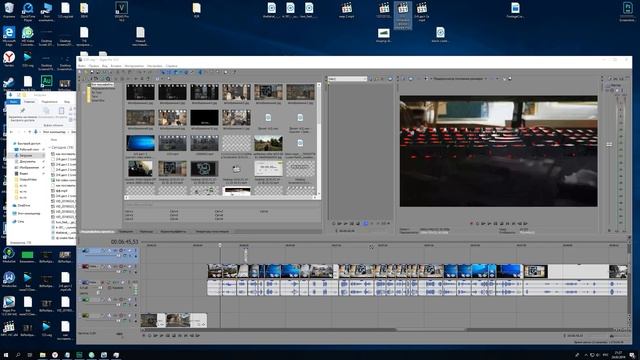Click the Save project icon in Vegas toolbar
This screenshot has width=640, height=360.
(92, 72)
